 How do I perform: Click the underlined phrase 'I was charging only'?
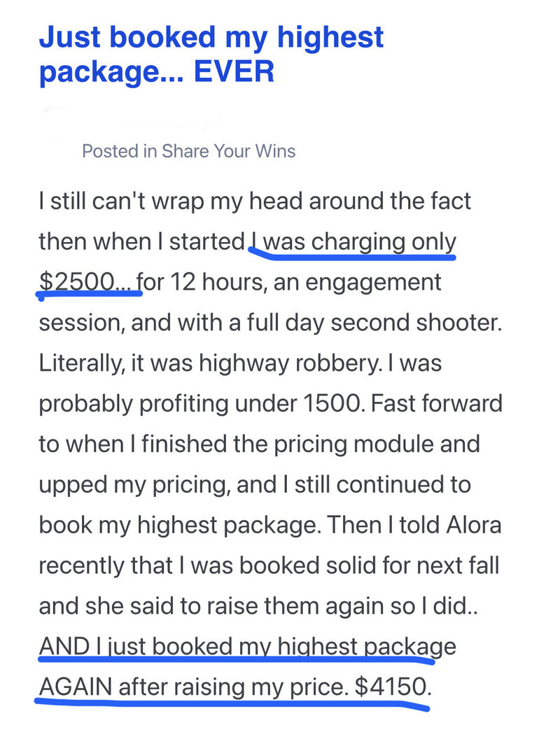click(x=353, y=242)
